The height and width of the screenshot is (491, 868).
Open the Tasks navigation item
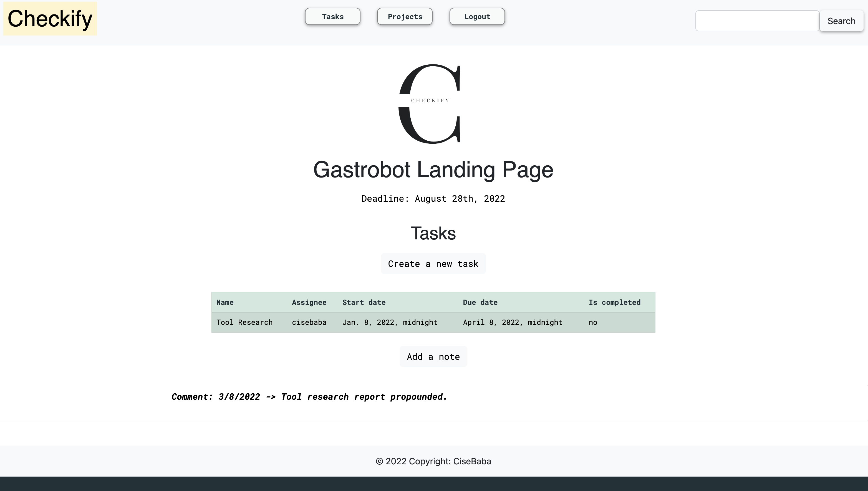tap(332, 17)
